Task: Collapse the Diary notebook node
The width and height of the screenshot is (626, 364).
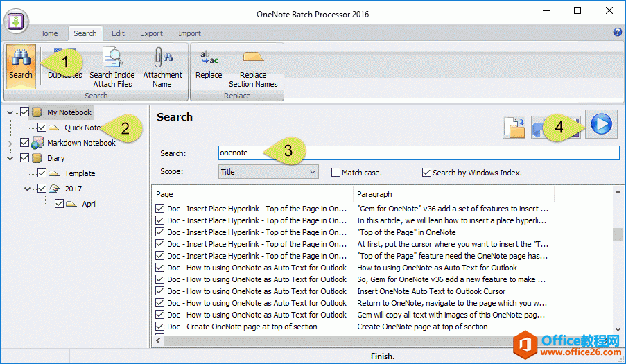Action: pyautogui.click(x=10, y=158)
